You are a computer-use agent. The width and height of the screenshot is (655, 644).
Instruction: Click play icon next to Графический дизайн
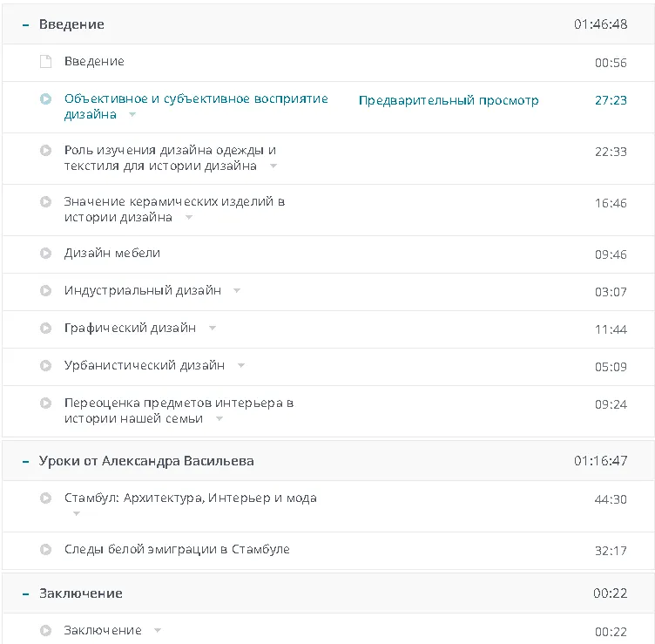click(x=45, y=329)
